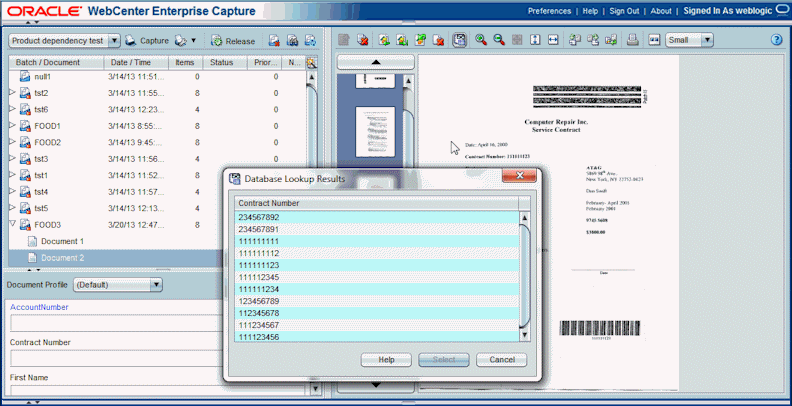The width and height of the screenshot is (792, 406).
Task: Click Sign Out
Action: 624,11
